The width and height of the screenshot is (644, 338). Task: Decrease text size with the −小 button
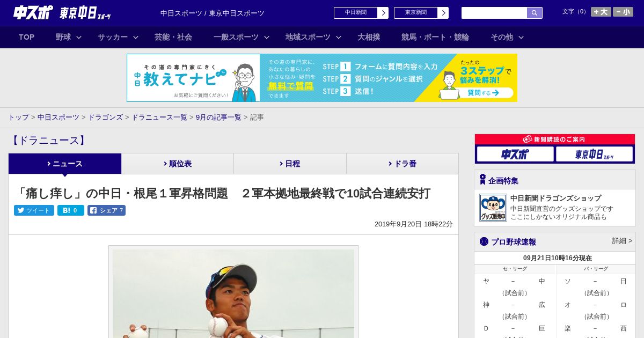pos(623,12)
